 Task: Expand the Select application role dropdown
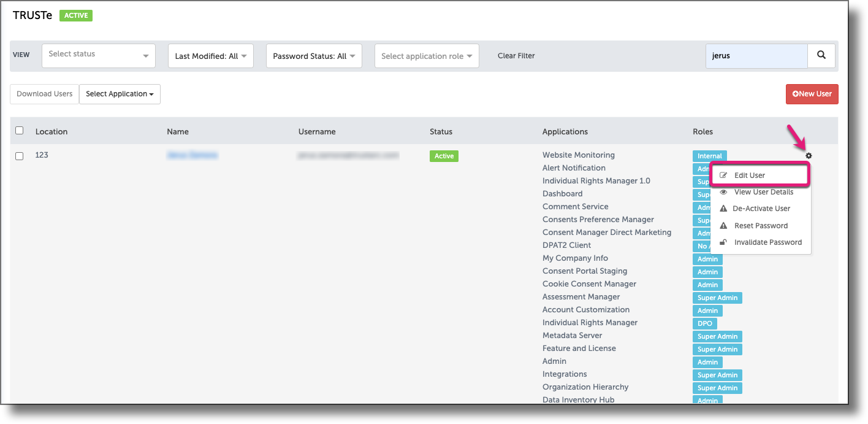tap(427, 56)
